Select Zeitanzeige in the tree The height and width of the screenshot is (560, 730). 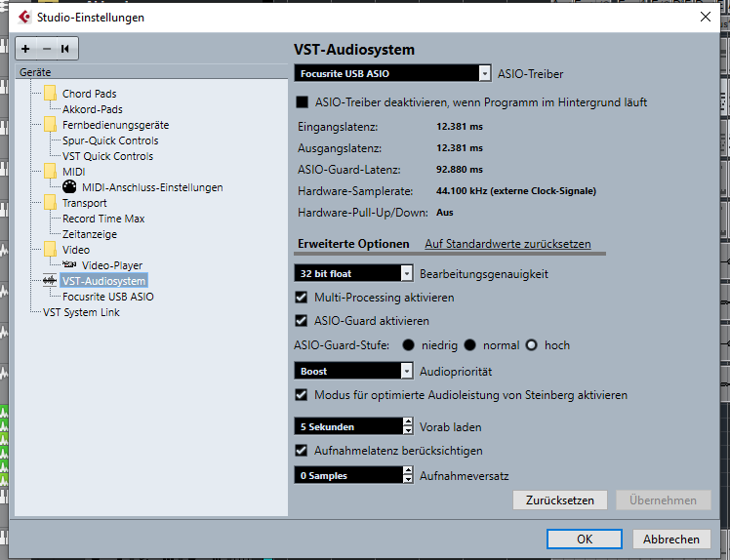click(90, 234)
